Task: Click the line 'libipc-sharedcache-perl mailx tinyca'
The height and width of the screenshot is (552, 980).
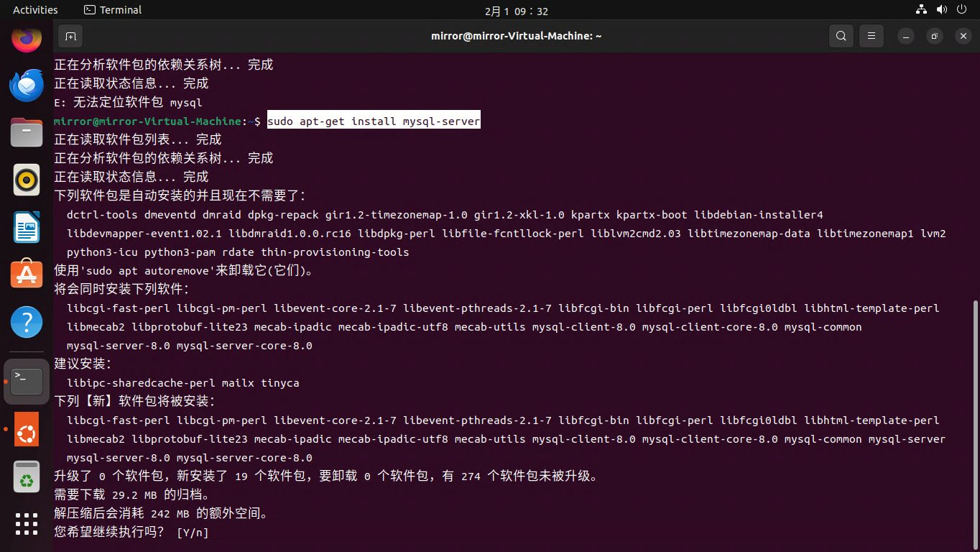Action: (x=183, y=383)
